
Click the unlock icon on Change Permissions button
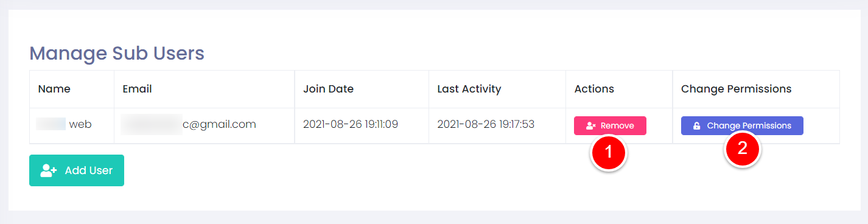coord(697,126)
